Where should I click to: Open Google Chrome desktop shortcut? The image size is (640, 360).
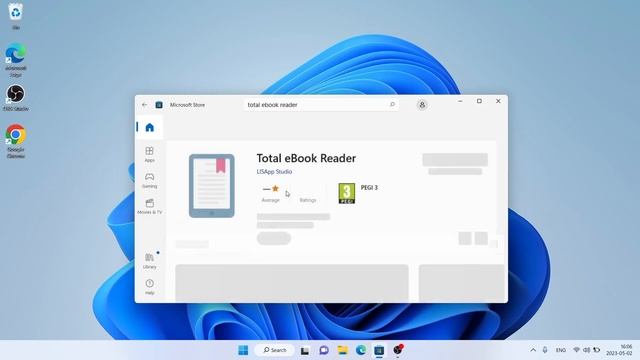point(16,141)
